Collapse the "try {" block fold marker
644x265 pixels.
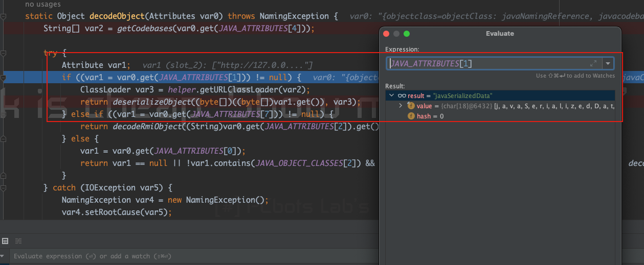coord(4,53)
